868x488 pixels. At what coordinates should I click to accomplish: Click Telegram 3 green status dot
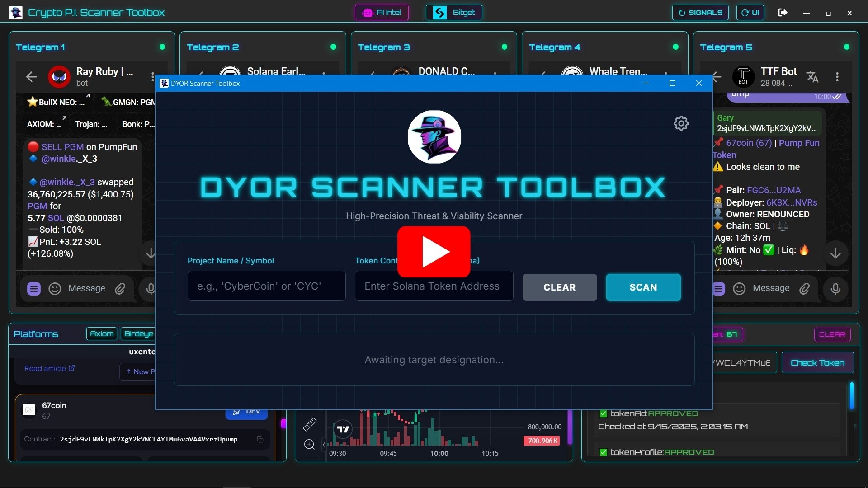(505, 47)
